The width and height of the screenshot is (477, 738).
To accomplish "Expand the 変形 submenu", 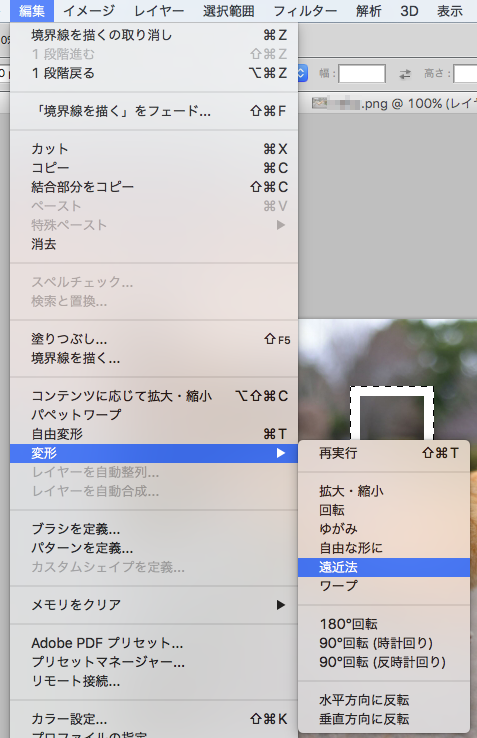I will (154, 453).
